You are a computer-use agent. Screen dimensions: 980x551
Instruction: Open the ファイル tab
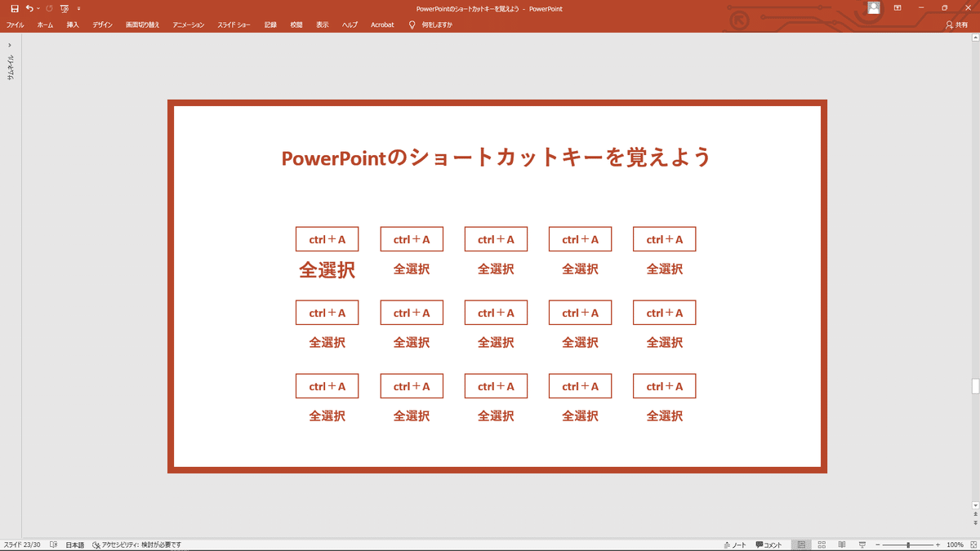15,24
